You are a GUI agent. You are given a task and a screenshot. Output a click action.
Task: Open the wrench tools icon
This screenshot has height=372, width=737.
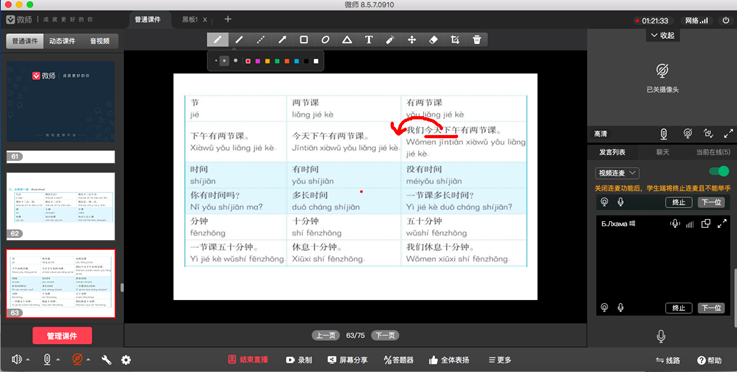pos(106,360)
